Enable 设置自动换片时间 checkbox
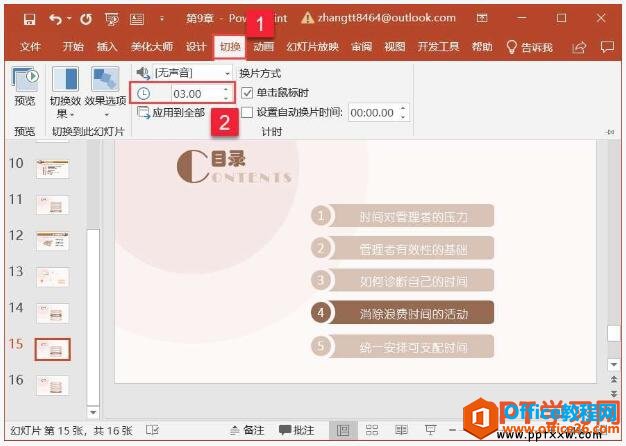626x446 pixels. click(x=247, y=112)
